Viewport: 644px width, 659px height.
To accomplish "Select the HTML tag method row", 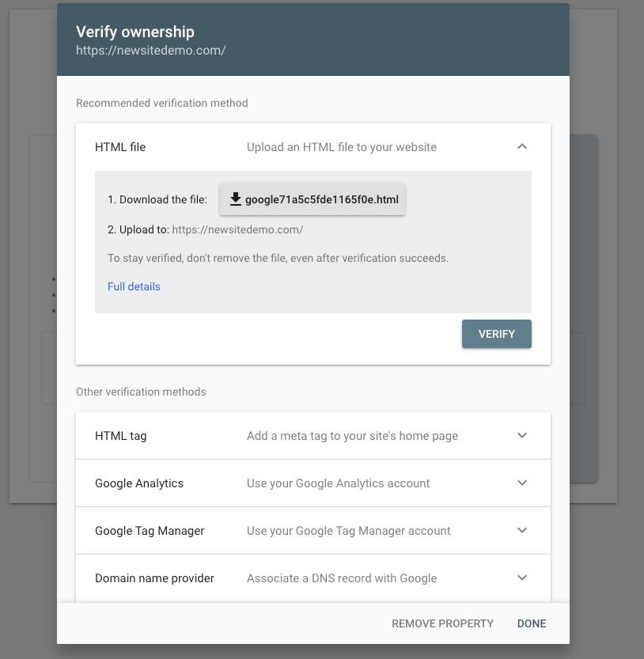I will [237, 435].
